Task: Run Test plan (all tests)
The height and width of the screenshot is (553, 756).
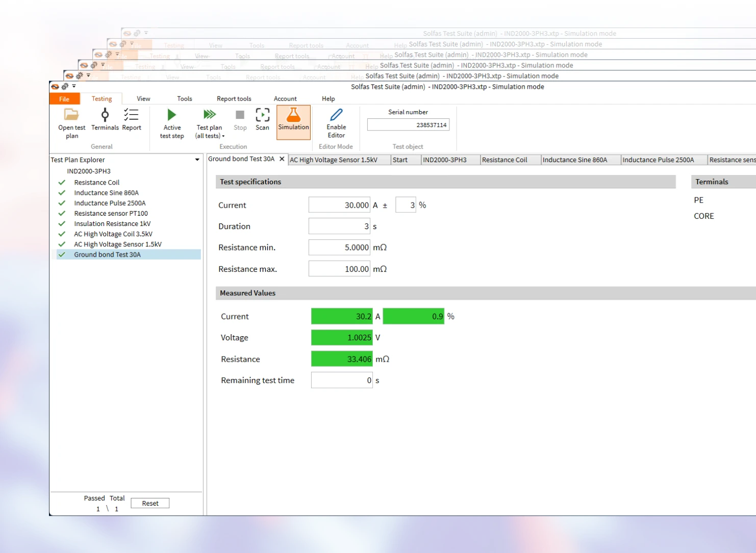Action: (x=210, y=122)
